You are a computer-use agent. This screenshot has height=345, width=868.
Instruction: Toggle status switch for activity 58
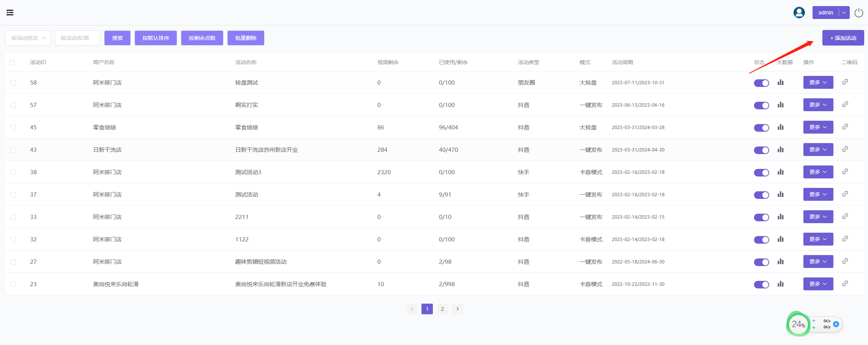coord(762,83)
